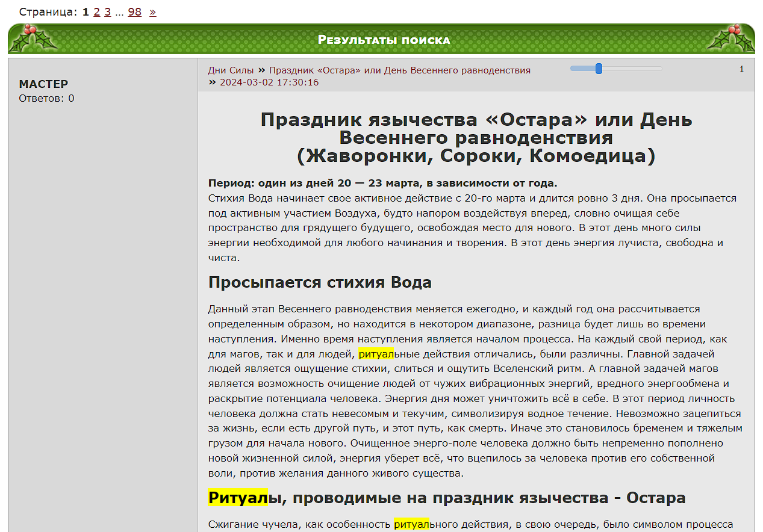Go to page 3 of results
This screenshot has height=532, width=763.
pyautogui.click(x=107, y=12)
